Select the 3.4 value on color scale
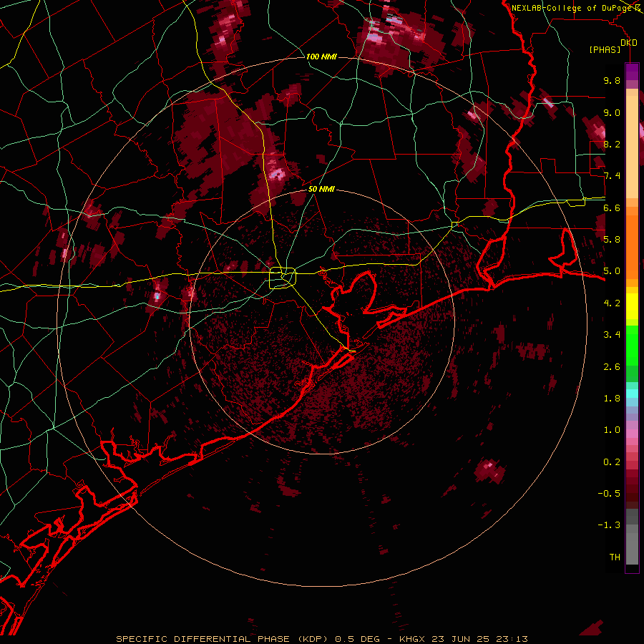644x644 pixels. click(x=612, y=335)
